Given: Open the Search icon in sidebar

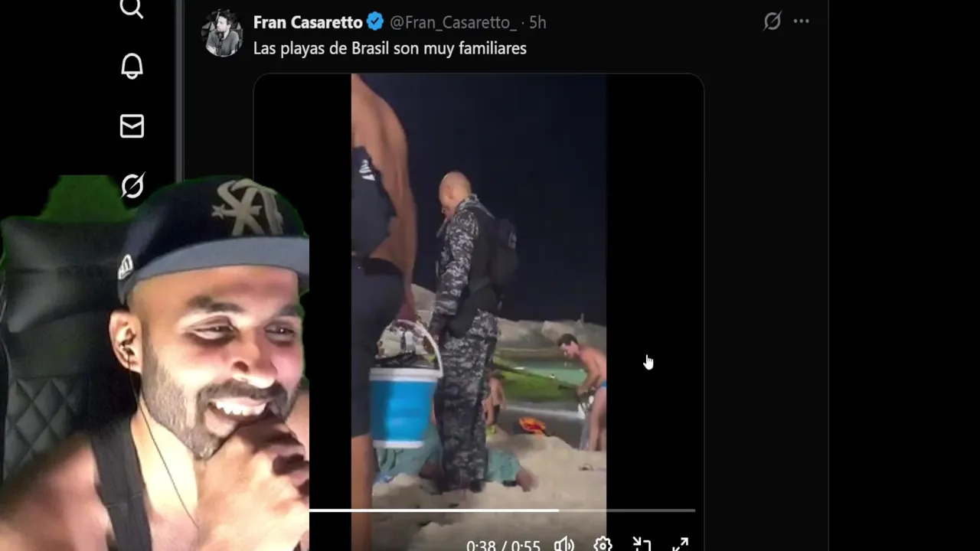Looking at the screenshot, I should coord(132,8).
